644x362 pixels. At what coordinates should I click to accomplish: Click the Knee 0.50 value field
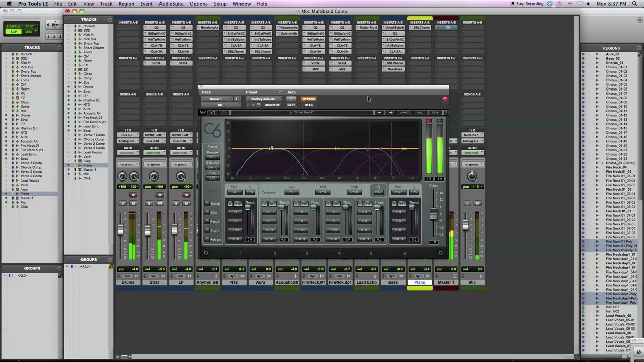(213, 177)
